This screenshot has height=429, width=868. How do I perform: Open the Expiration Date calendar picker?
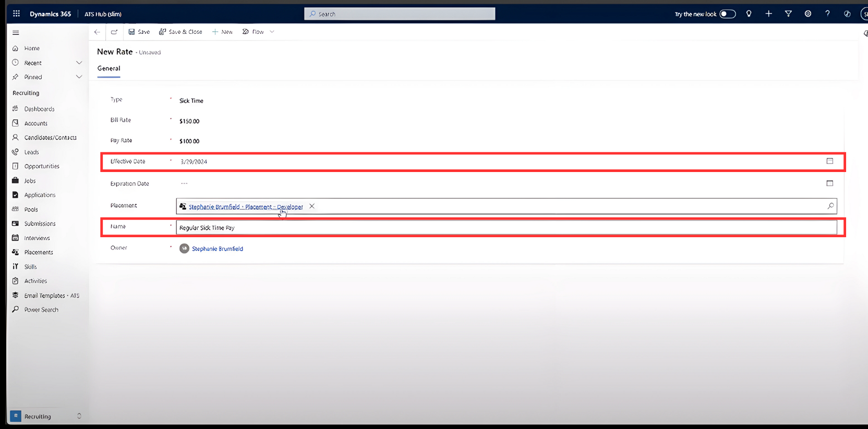[830, 183]
